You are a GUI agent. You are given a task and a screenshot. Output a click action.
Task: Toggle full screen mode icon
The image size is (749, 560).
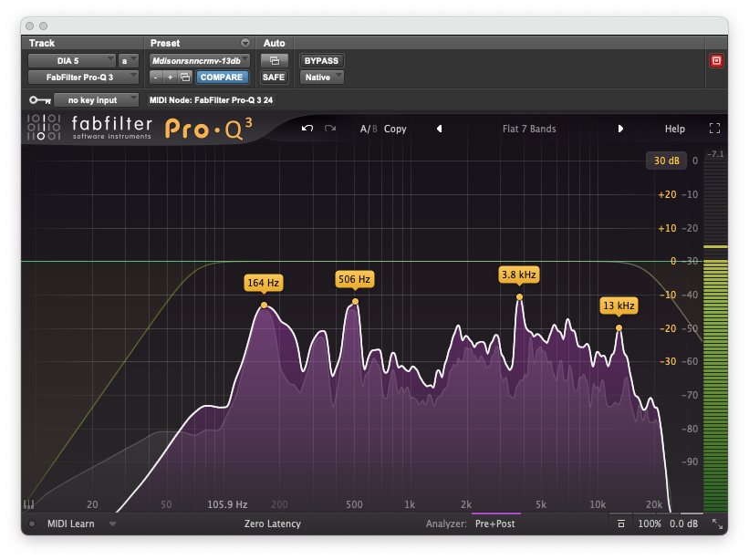pos(714,129)
